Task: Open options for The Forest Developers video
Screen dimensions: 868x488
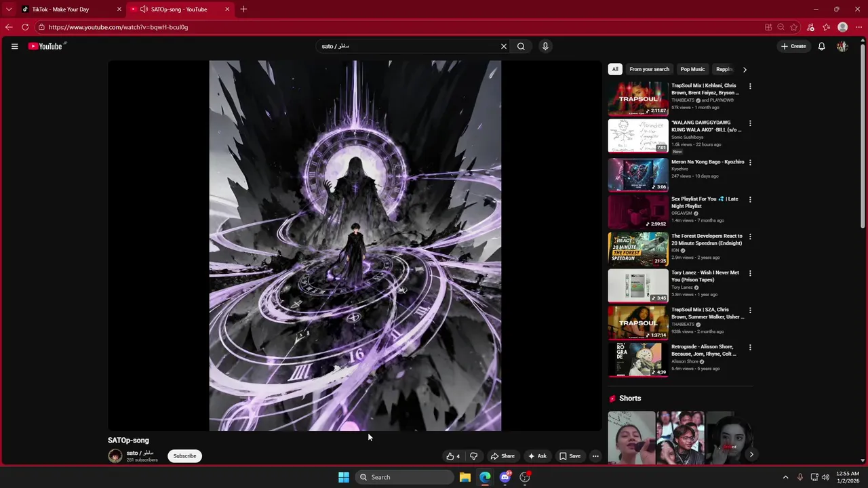Action: tap(750, 237)
